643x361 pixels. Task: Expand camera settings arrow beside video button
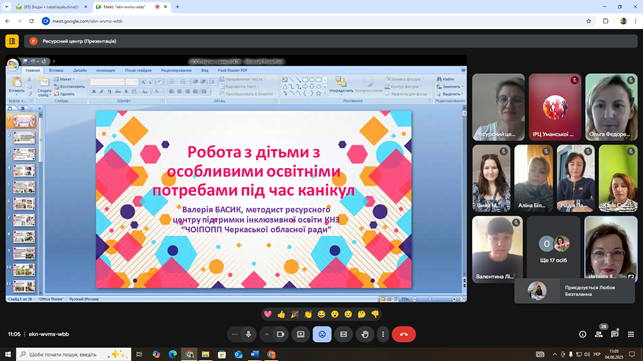pos(267,334)
